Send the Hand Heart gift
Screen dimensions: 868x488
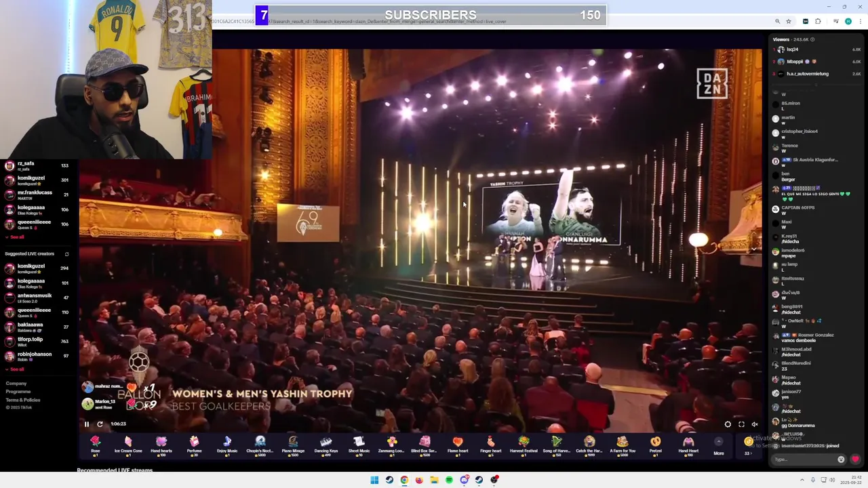(x=688, y=445)
